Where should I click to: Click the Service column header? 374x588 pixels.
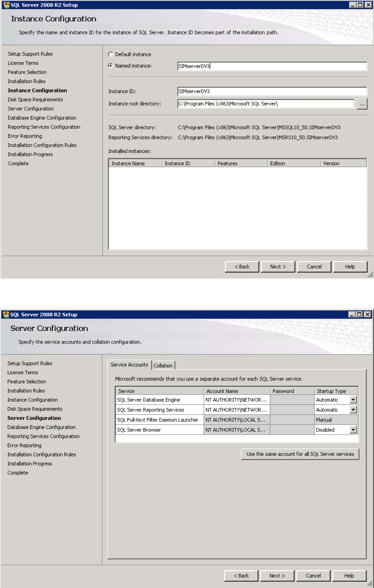click(x=160, y=391)
